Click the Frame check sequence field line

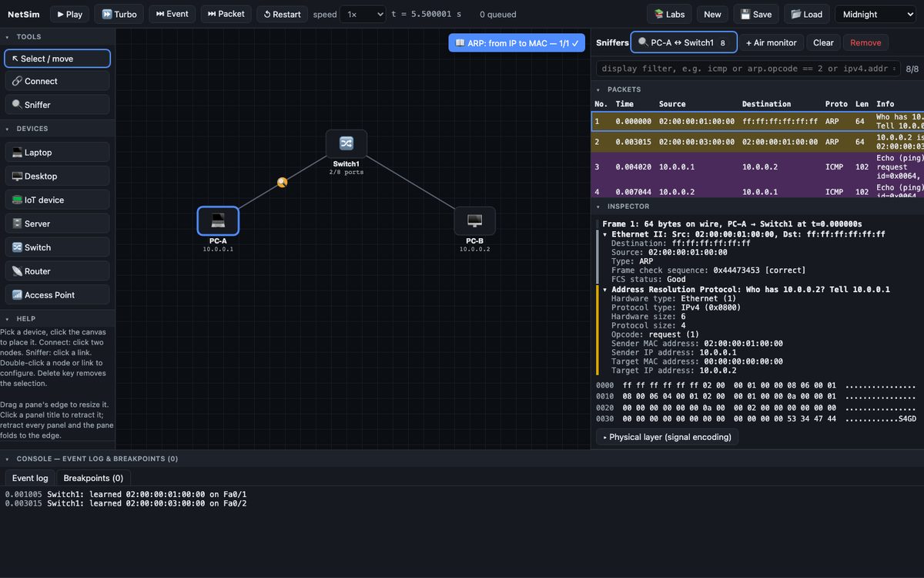coord(708,271)
